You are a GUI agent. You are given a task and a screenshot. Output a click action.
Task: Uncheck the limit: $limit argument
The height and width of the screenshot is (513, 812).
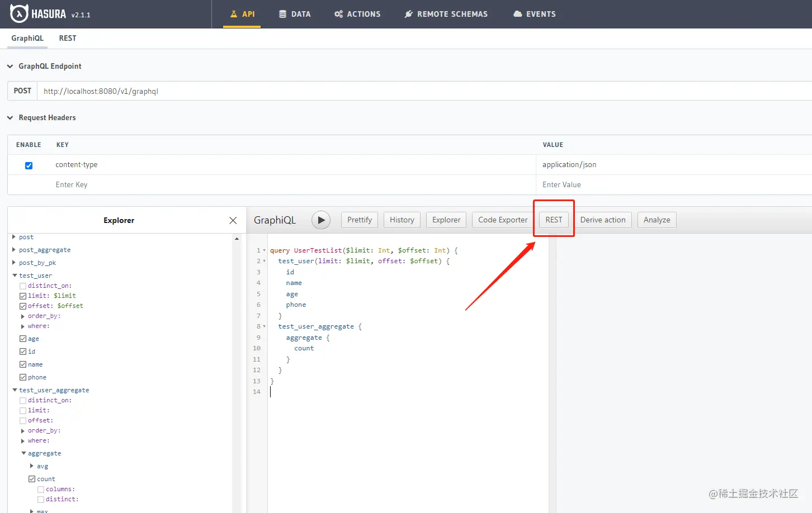pyautogui.click(x=23, y=296)
